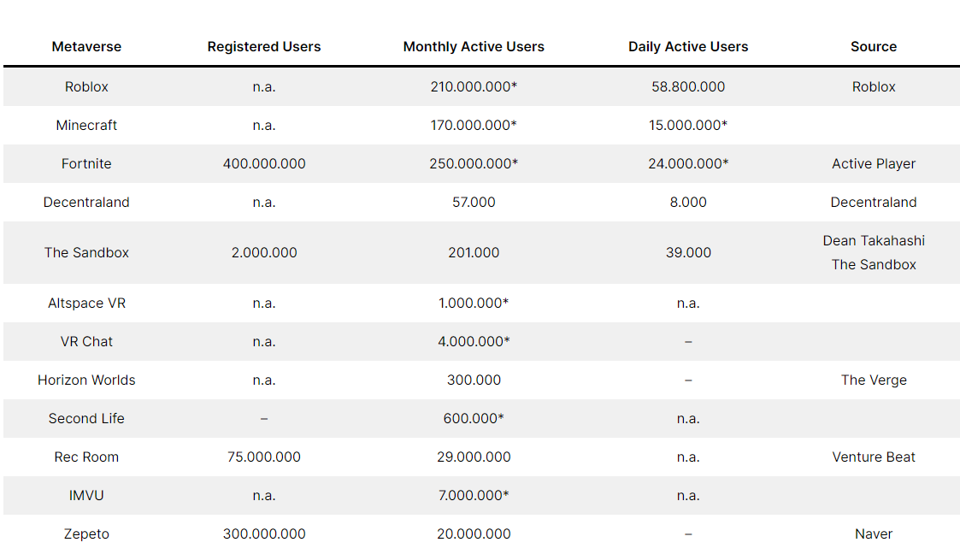Select The Sandbox monthly value 201.000
This screenshot has height=560, width=960.
pyautogui.click(x=474, y=253)
